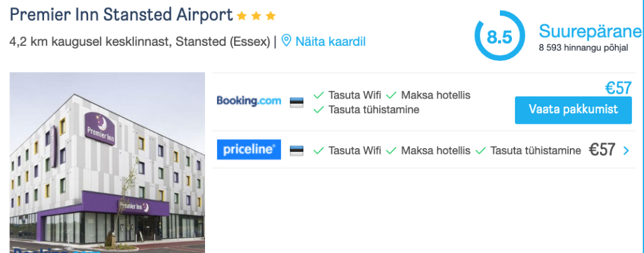Screen dimensions: 644x253
Task: Click Estonian flag in Booking.com row
Action: [297, 101]
